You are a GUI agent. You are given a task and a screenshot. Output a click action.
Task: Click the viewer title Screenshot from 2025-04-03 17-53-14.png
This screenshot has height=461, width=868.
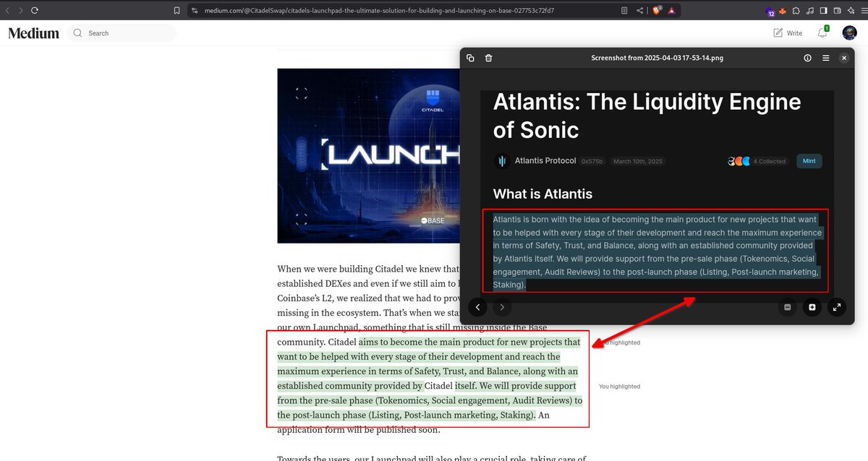click(x=657, y=58)
